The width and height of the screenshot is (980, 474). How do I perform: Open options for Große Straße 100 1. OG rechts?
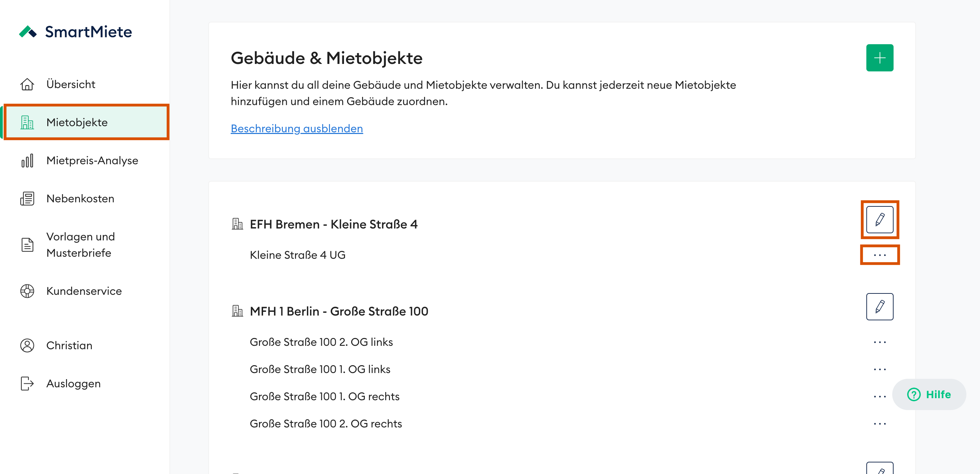click(880, 396)
